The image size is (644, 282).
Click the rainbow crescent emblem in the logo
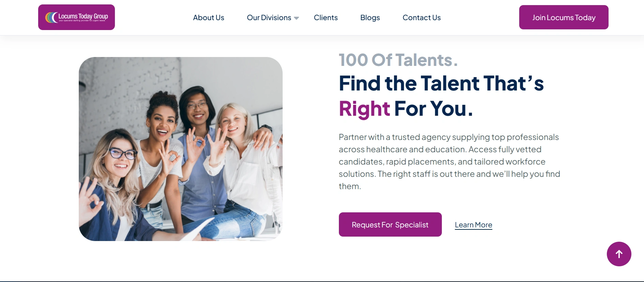pos(51,17)
